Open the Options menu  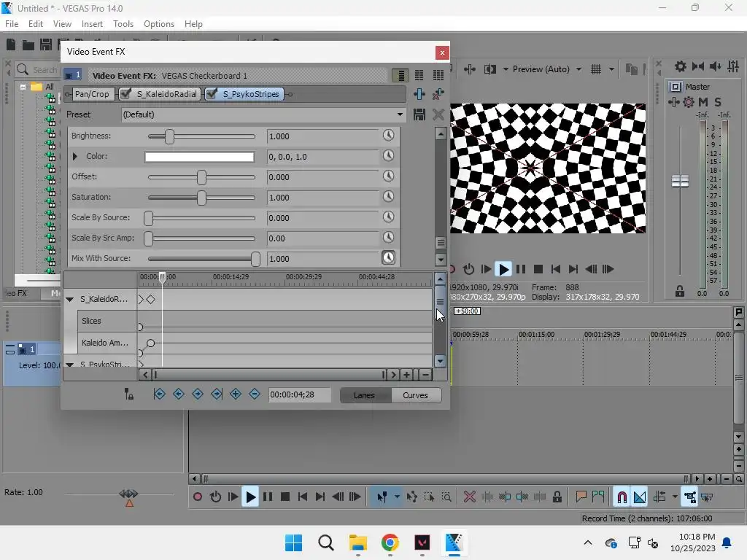[x=159, y=24]
